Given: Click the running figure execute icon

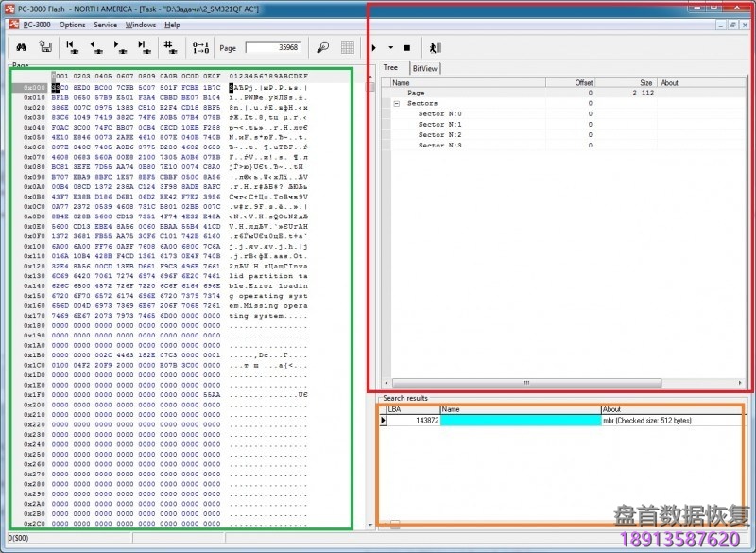Looking at the screenshot, I should point(434,46).
